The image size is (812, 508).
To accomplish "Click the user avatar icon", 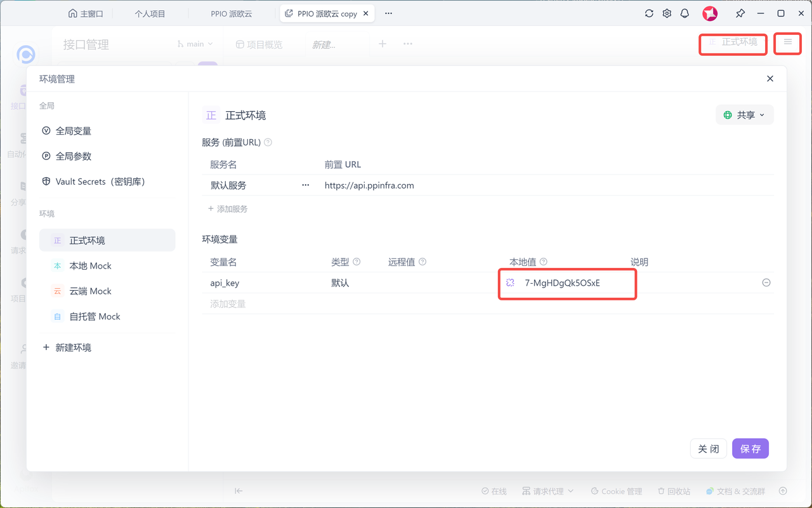I will 710,13.
